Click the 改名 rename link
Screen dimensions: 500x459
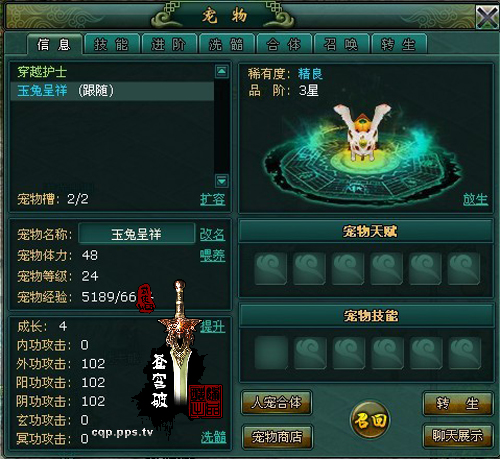click(212, 234)
